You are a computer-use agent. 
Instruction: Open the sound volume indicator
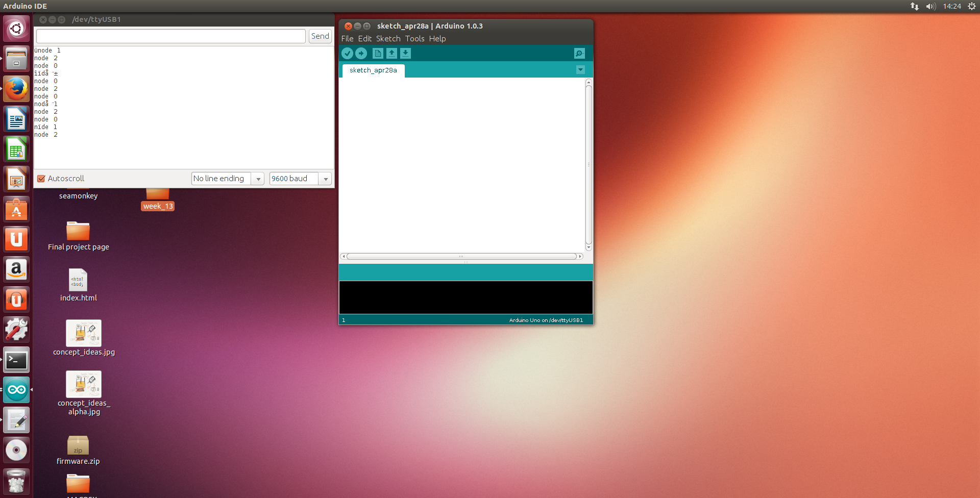pos(930,6)
